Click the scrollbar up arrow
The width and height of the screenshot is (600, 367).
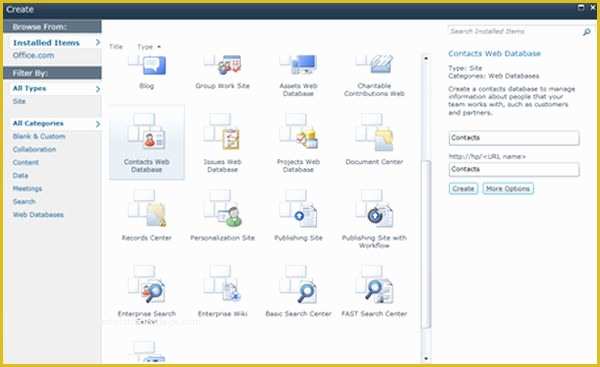(426, 59)
